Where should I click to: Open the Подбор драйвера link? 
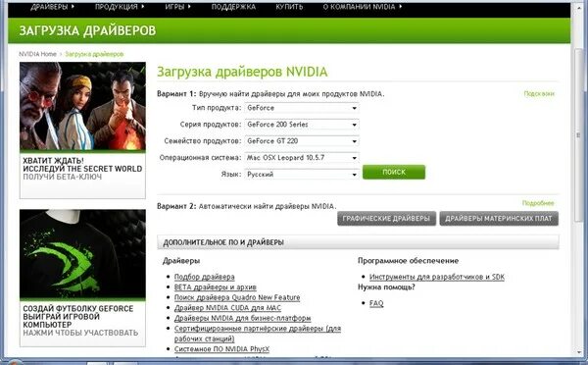pyautogui.click(x=205, y=277)
